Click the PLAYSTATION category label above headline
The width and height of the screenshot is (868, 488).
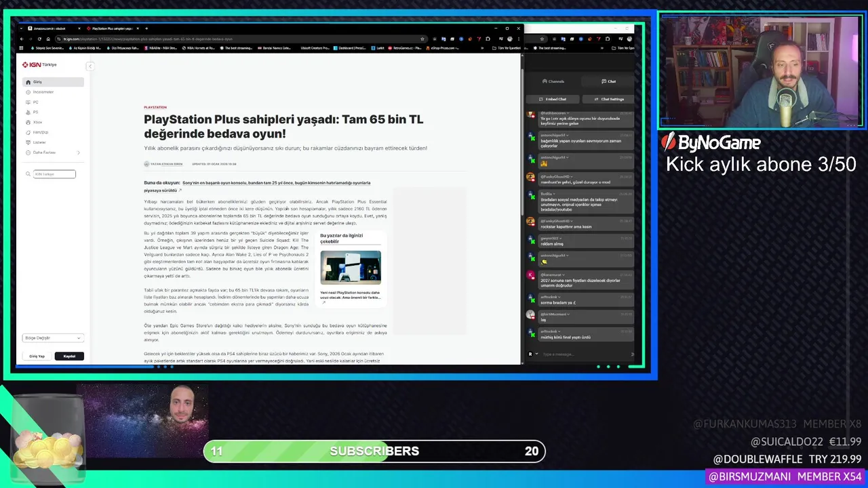pos(155,107)
